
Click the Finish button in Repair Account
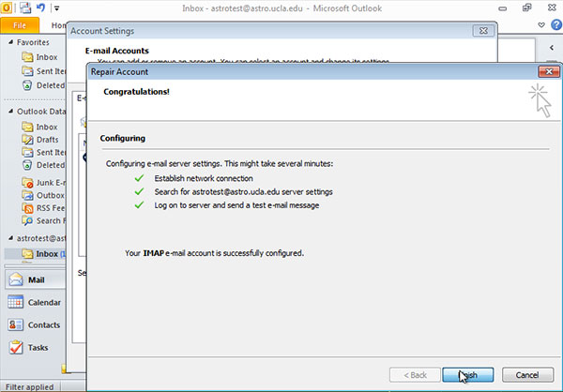tap(468, 375)
